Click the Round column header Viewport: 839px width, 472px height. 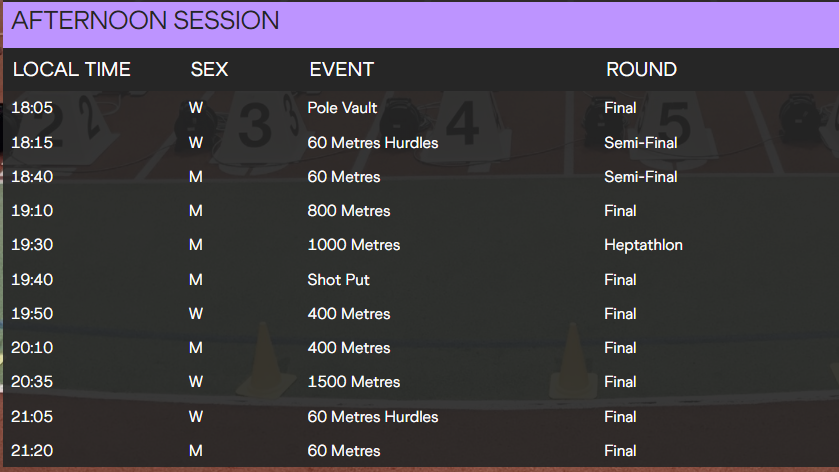641,69
